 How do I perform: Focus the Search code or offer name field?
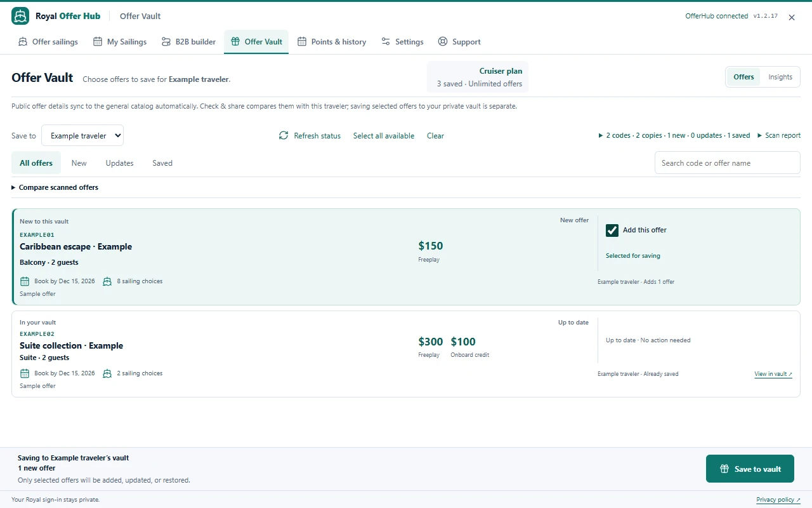click(728, 163)
